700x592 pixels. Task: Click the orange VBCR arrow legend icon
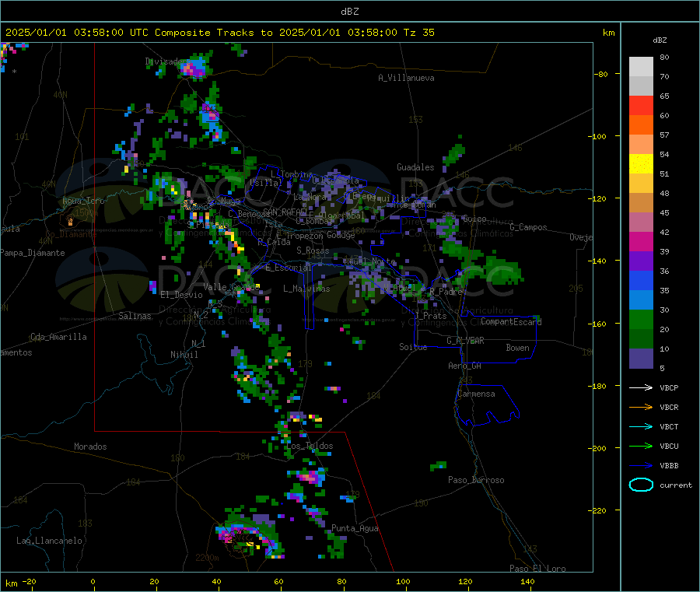pos(641,407)
